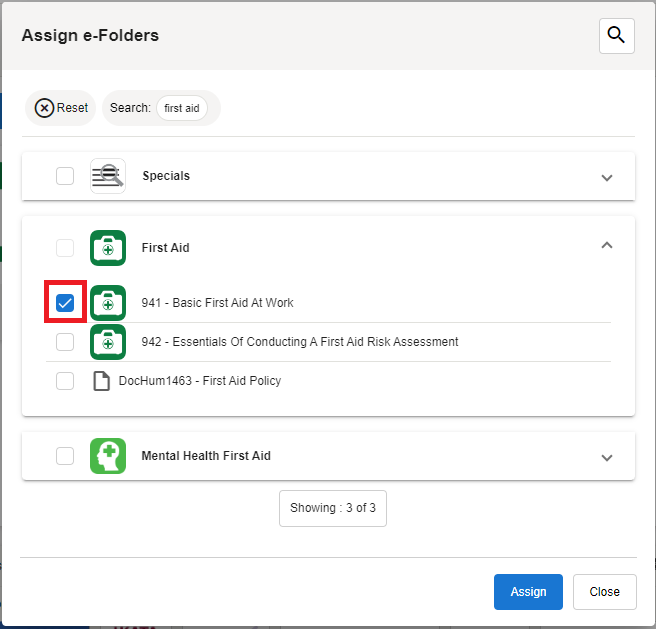656x629 pixels.
Task: Check the DocHum1463 First Aid Policy box
Action: [x=65, y=381]
